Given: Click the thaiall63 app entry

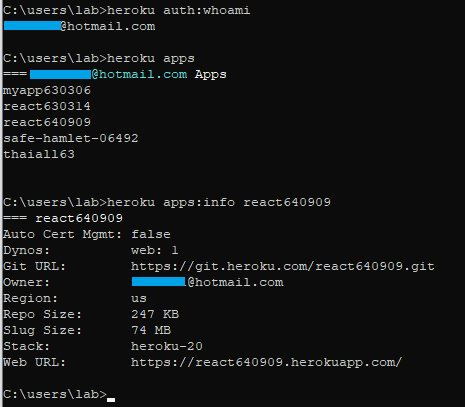Looking at the screenshot, I should [39, 154].
